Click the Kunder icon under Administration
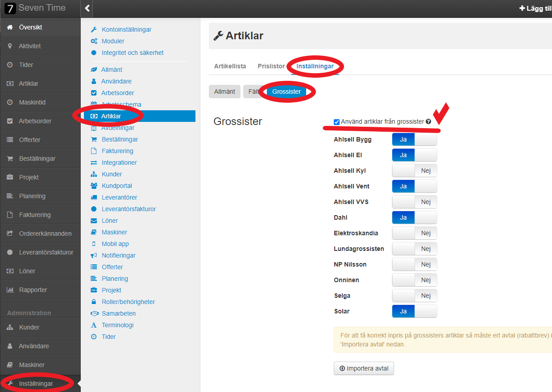Screen dimensions: 552x392 point(10,327)
